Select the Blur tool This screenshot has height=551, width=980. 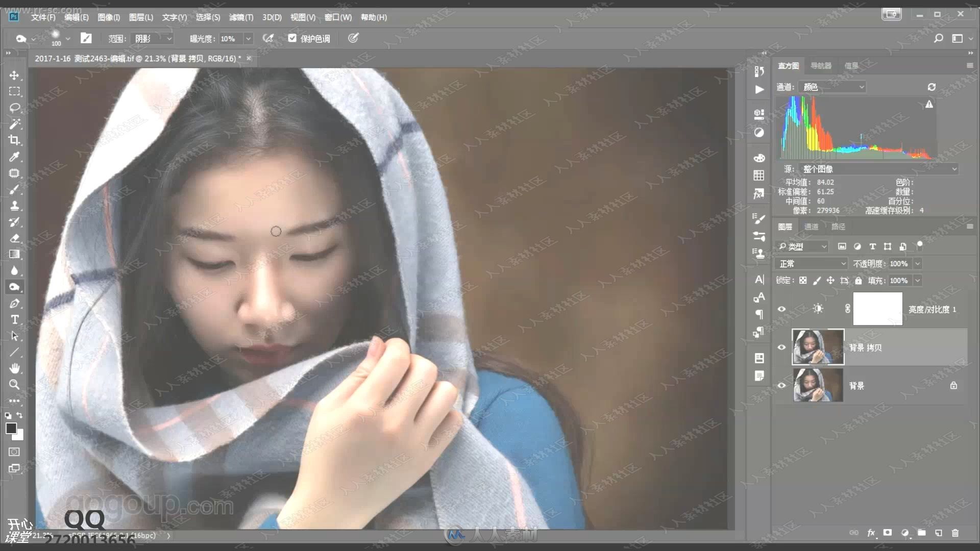[x=14, y=270]
